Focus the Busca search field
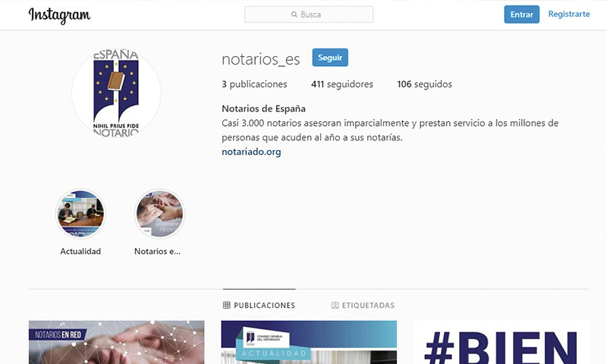The image size is (607, 364). (x=309, y=14)
